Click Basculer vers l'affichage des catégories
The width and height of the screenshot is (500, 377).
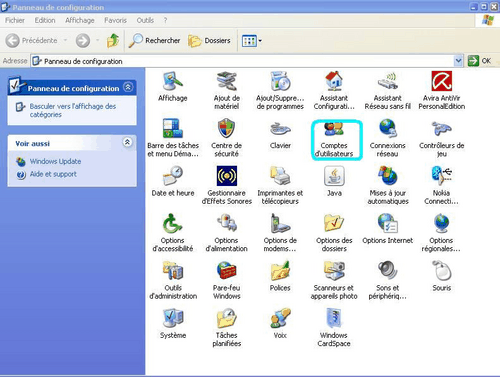73,110
